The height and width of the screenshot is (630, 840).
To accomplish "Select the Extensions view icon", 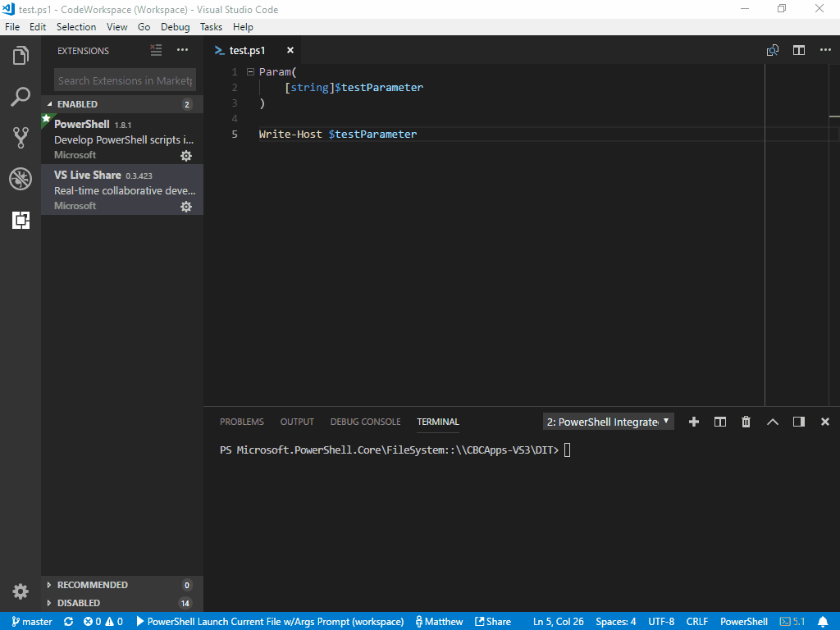I will coord(21,220).
